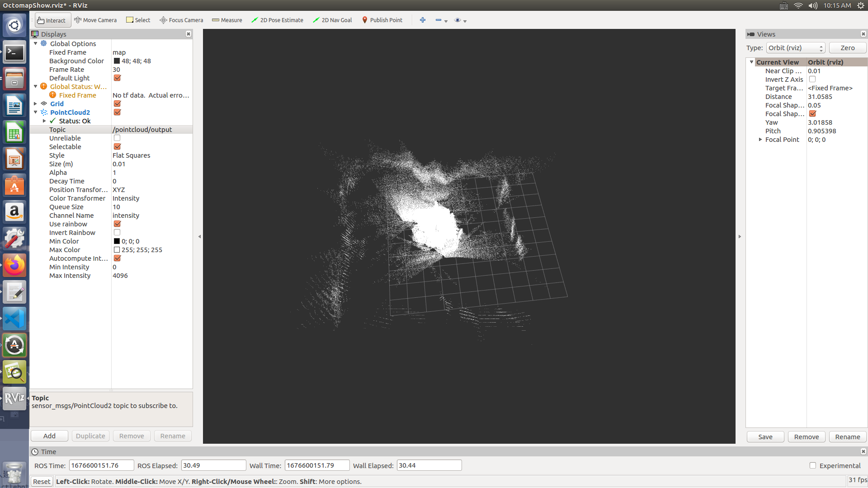This screenshot has height=488, width=868.
Task: Select the 2D Pose Estimate tool
Action: point(277,20)
